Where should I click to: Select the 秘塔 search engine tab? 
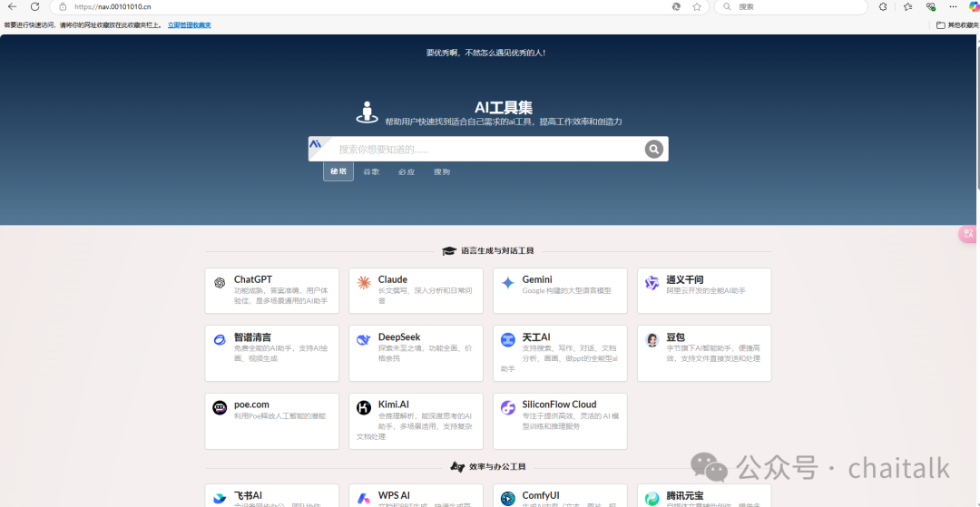(338, 171)
